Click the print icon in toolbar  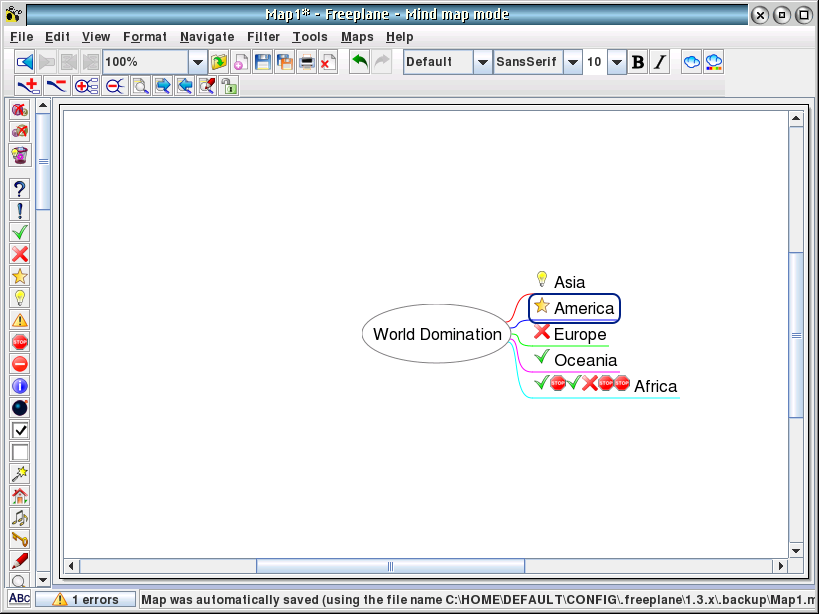(x=307, y=62)
